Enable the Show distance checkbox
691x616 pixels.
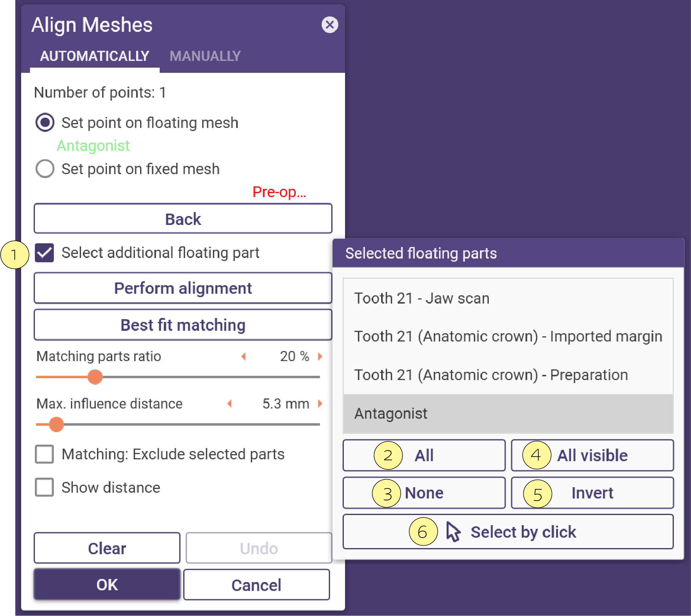point(44,487)
